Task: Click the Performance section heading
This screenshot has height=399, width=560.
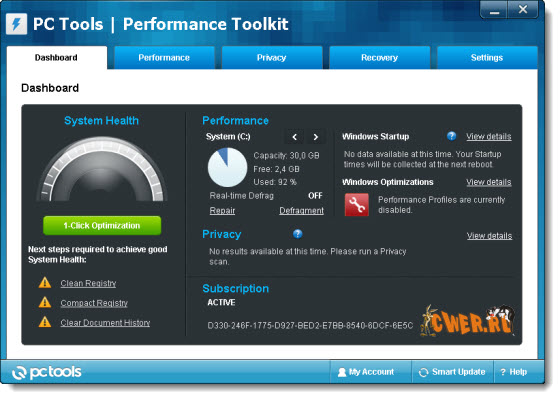Action: coord(235,121)
